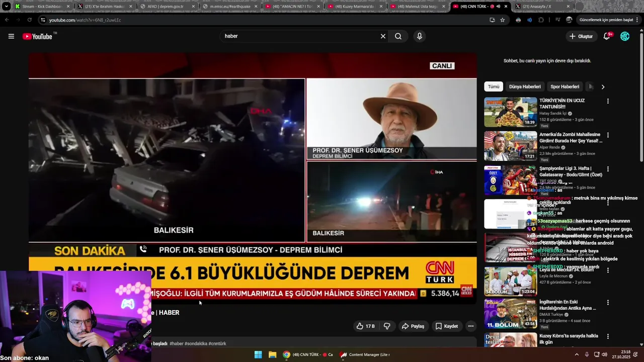The width and height of the screenshot is (644, 362).
Task: Click the YouTube search magnifier button
Action: tap(398, 36)
